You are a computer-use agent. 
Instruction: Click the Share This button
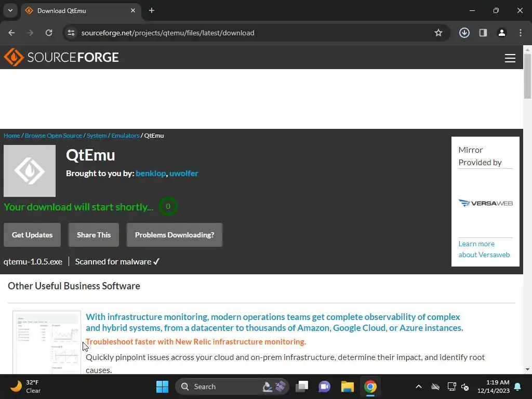(94, 235)
